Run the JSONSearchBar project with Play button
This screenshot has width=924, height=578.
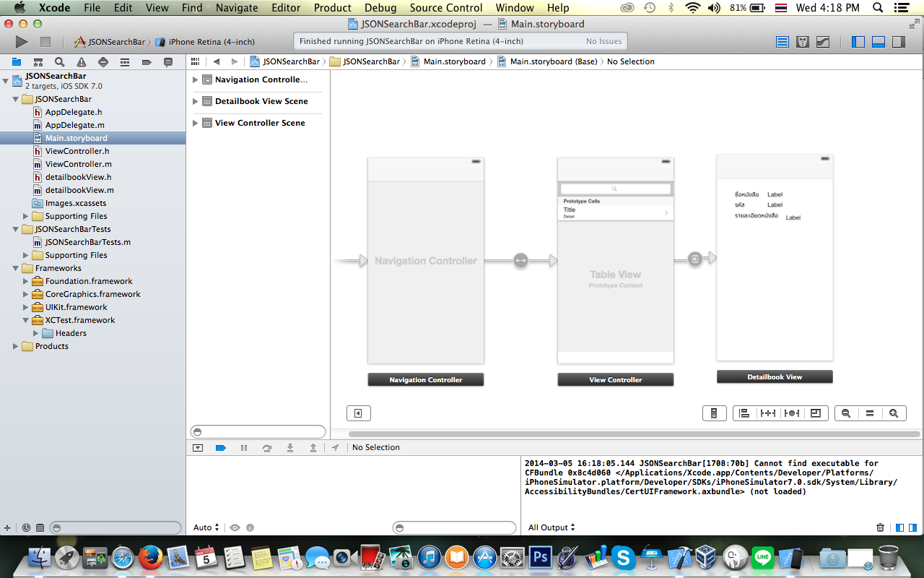[x=22, y=42]
